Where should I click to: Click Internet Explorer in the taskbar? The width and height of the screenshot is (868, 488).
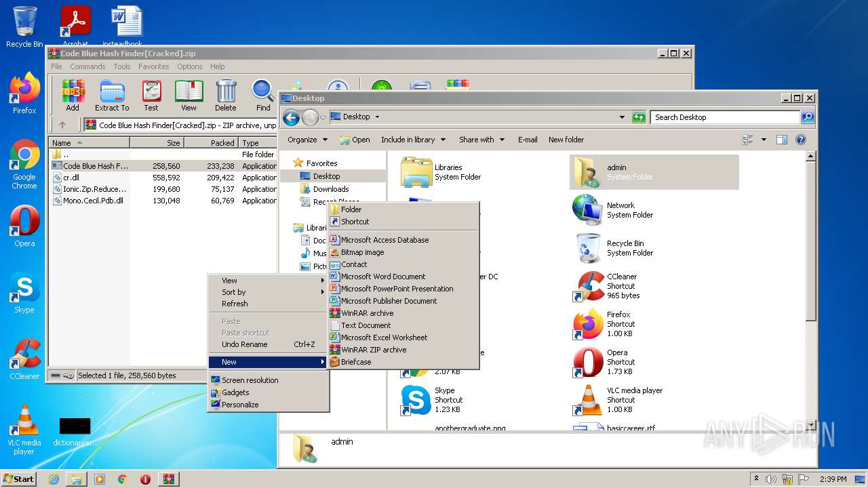tap(54, 479)
